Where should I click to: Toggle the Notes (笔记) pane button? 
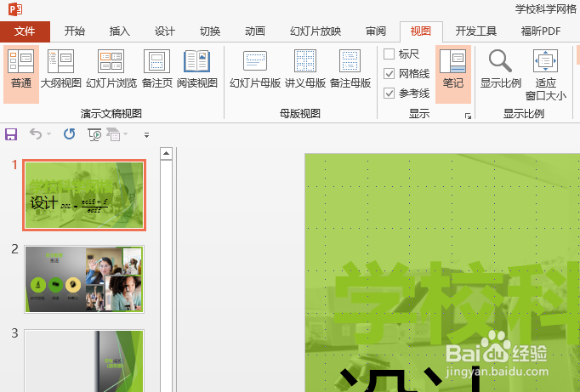(x=452, y=74)
